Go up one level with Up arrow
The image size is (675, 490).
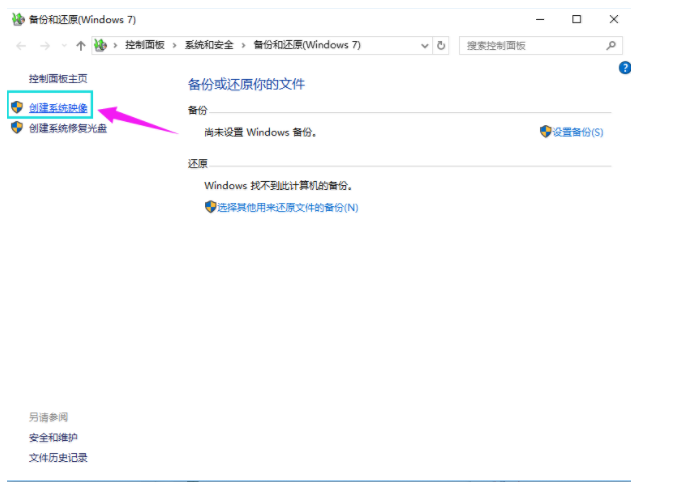(x=81, y=46)
